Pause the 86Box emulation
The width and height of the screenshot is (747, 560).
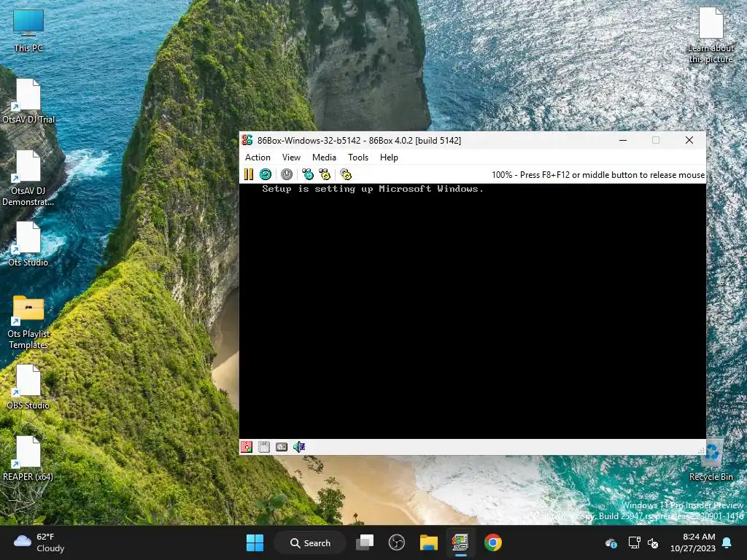coord(249,174)
